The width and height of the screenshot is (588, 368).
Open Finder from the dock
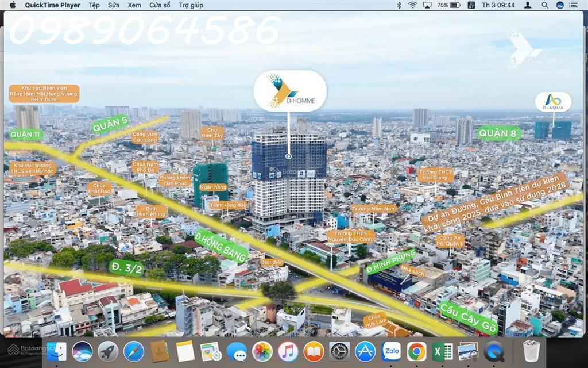tap(56, 351)
